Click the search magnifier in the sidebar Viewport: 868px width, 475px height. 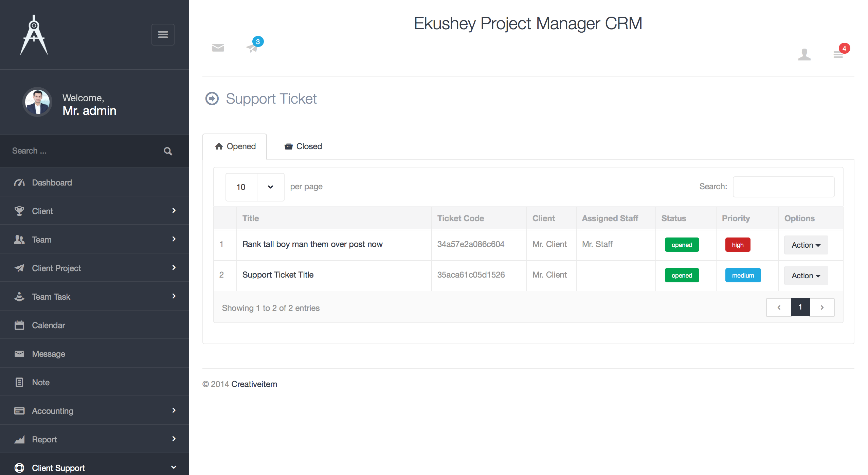(168, 151)
